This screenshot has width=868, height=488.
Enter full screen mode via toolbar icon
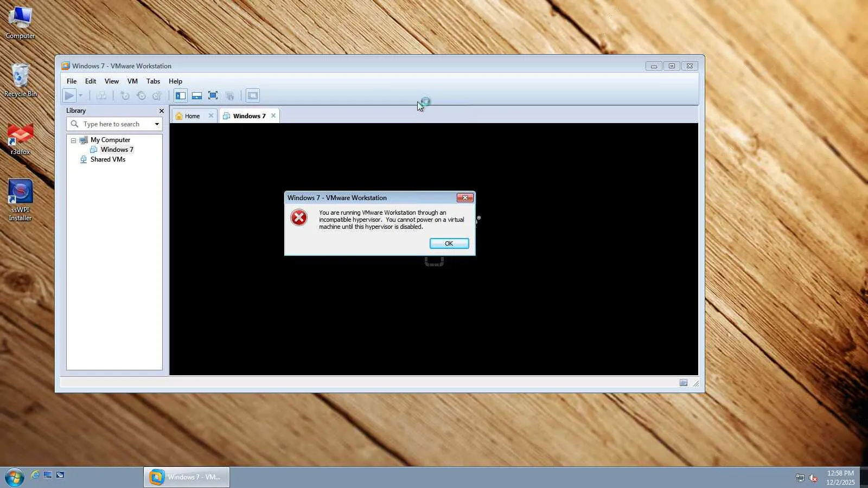[213, 96]
